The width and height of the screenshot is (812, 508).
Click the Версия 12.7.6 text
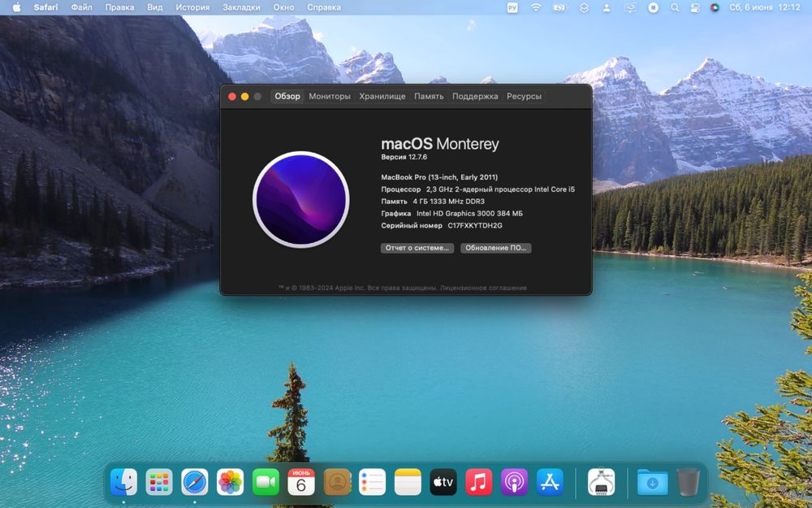pos(404,157)
